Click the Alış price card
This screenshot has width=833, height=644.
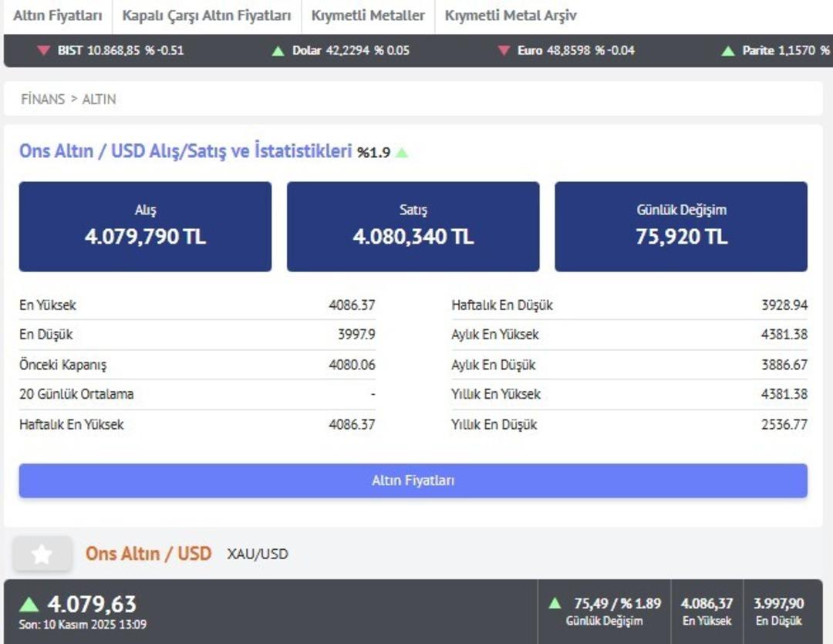[x=145, y=227]
